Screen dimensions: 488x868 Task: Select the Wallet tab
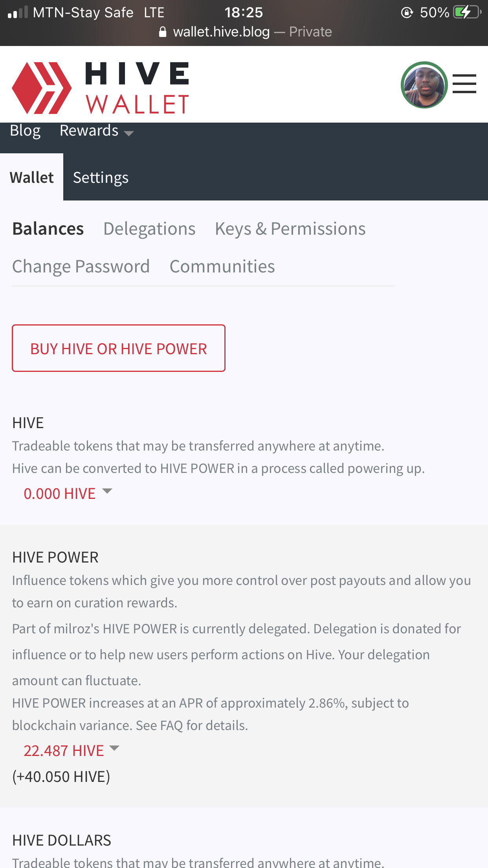31,177
